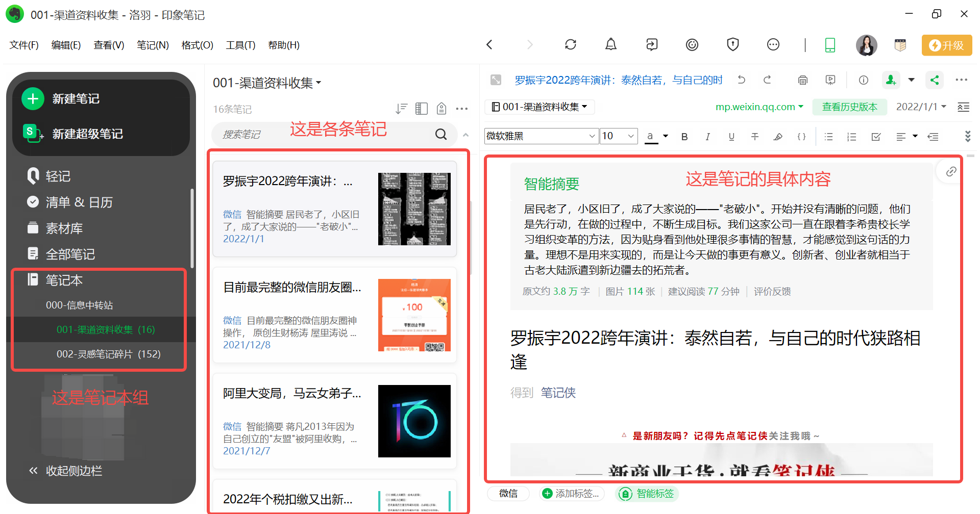The height and width of the screenshot is (514, 980).
Task: Click the green share icon
Action: [935, 80]
